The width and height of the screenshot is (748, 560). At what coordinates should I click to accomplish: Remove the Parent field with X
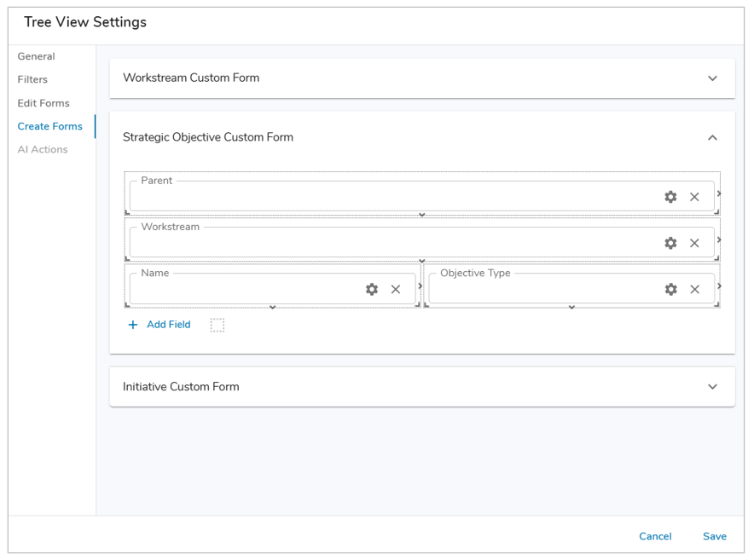click(x=694, y=197)
